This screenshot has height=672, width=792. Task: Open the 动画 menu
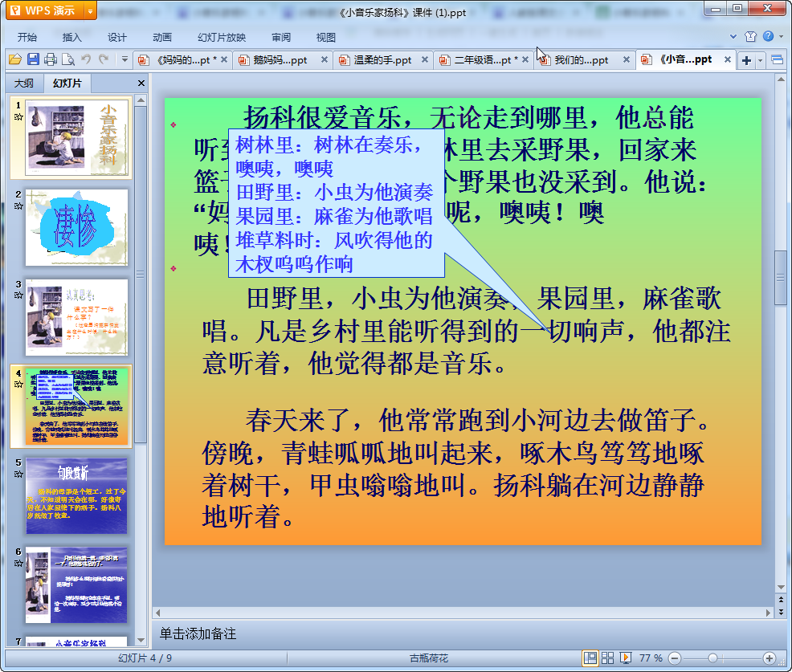(x=162, y=38)
